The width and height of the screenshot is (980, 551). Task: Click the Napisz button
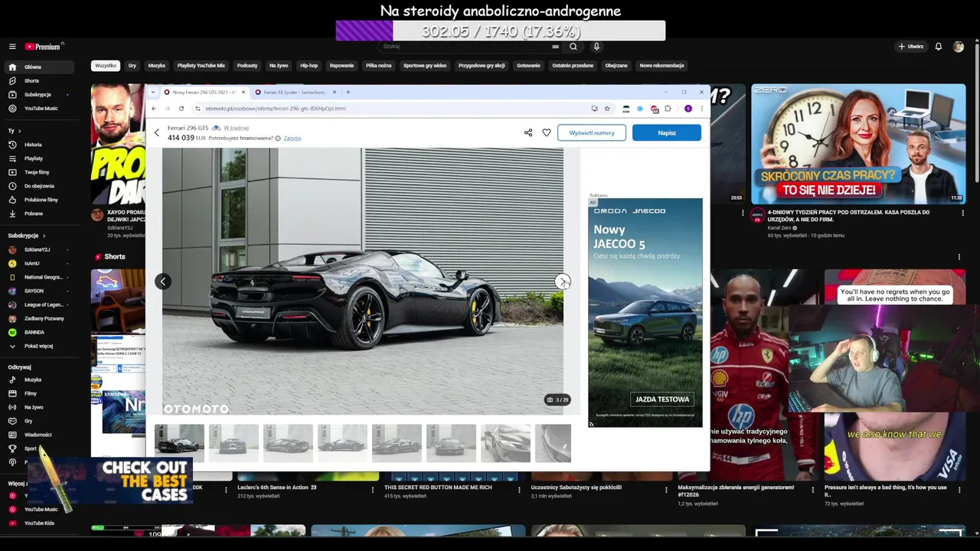(667, 132)
